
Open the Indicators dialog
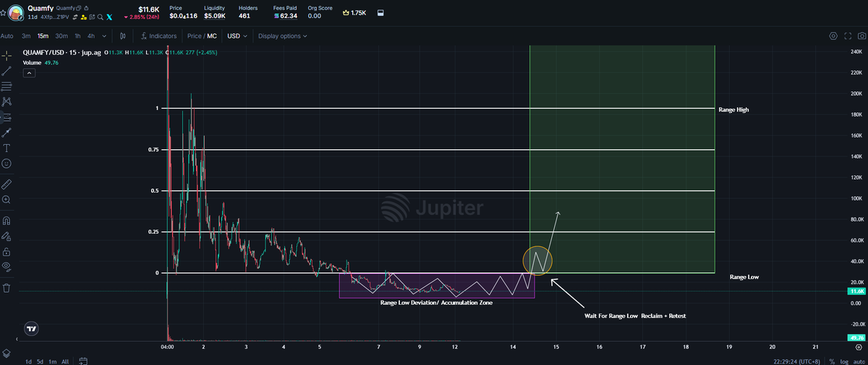(158, 35)
